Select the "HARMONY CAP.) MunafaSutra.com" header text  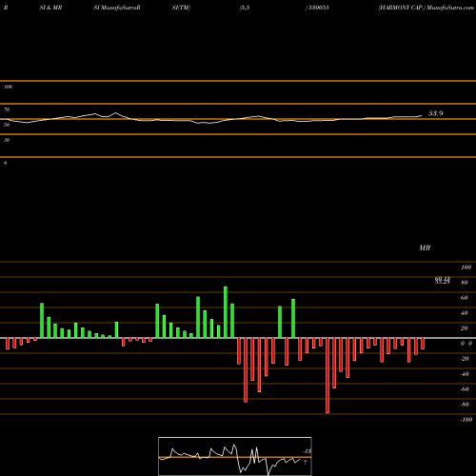click(x=426, y=8)
